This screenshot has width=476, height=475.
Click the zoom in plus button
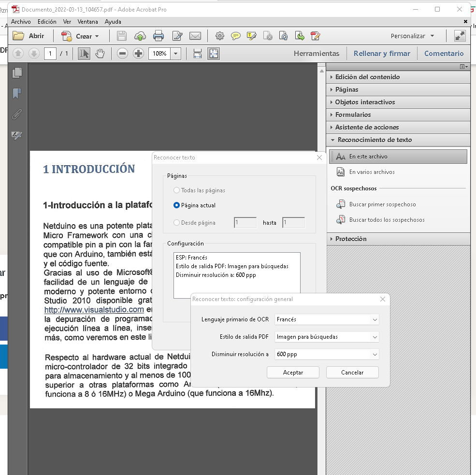tap(139, 54)
